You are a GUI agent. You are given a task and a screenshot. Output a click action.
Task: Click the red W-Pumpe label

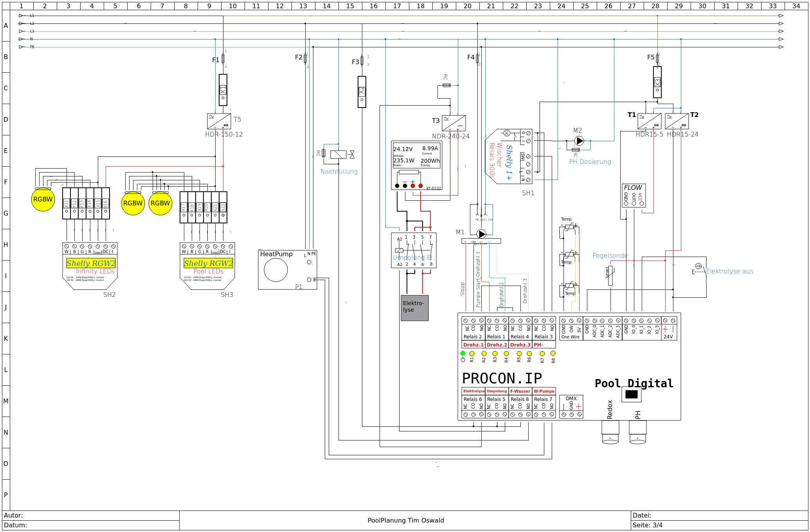(x=544, y=391)
